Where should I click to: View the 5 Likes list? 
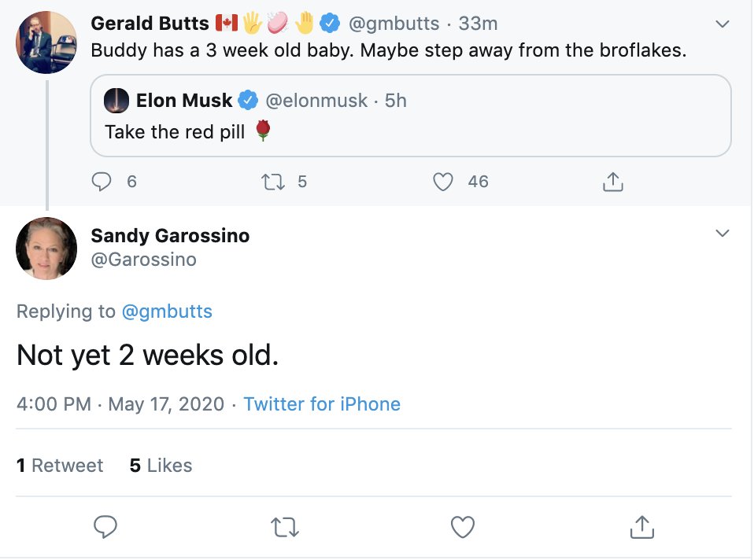(x=161, y=466)
